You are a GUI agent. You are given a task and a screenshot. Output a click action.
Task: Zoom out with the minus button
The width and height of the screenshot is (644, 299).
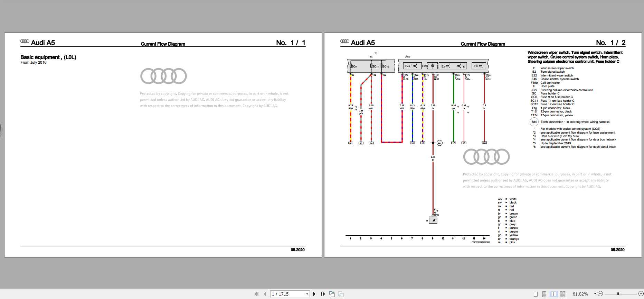click(x=600, y=294)
